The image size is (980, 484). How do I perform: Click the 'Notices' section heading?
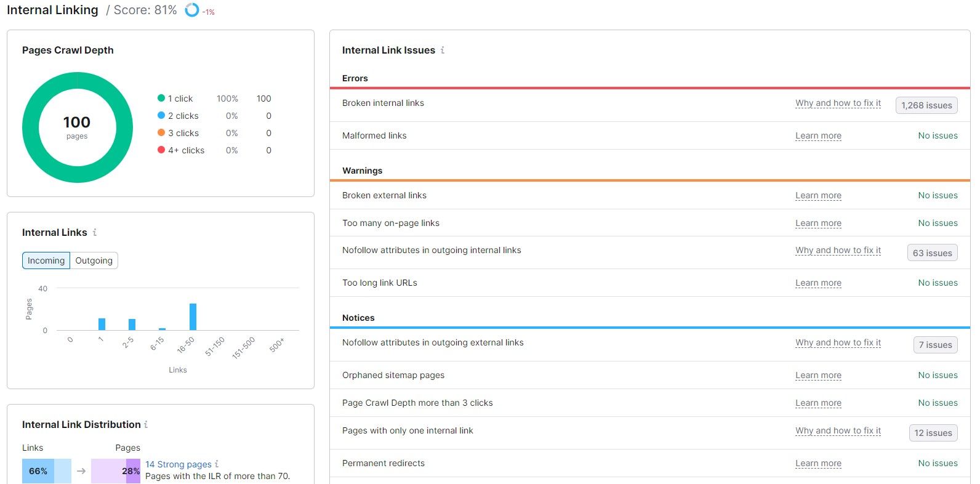point(358,318)
